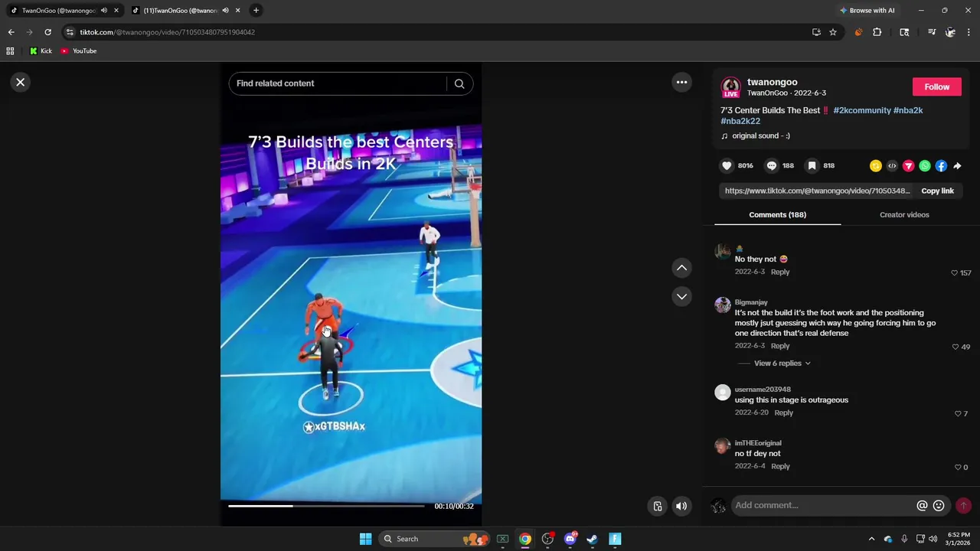The width and height of the screenshot is (980, 551).
Task: Open Steam from the taskbar
Action: pyautogui.click(x=592, y=539)
